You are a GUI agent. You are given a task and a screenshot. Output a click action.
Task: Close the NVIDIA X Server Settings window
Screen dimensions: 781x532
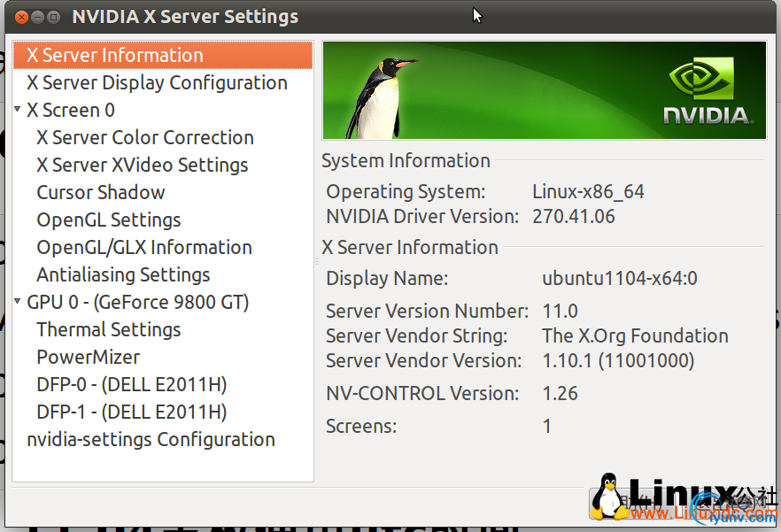(x=20, y=17)
